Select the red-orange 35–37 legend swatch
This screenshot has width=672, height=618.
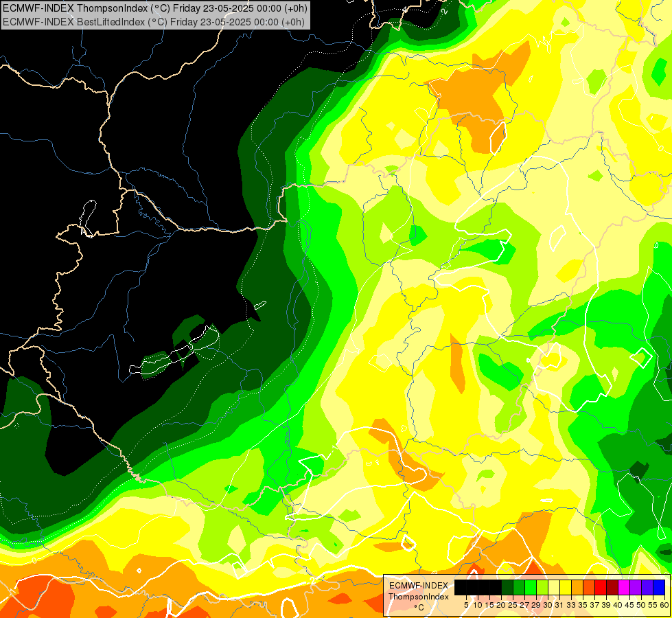coord(589,587)
